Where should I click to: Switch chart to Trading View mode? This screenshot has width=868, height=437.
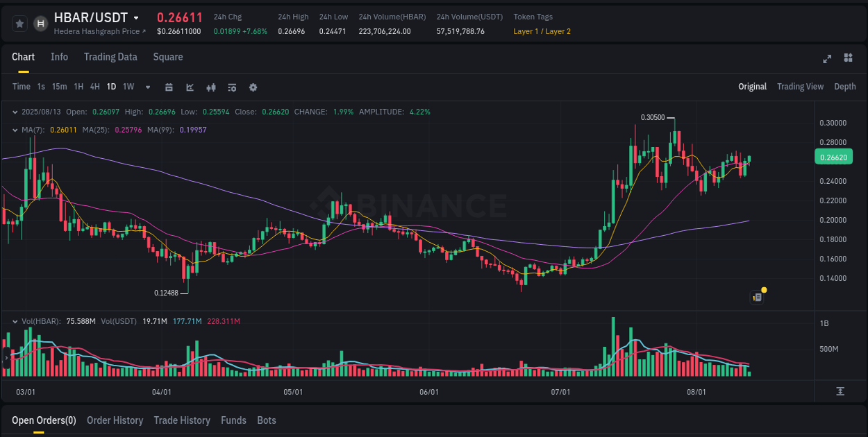(800, 87)
